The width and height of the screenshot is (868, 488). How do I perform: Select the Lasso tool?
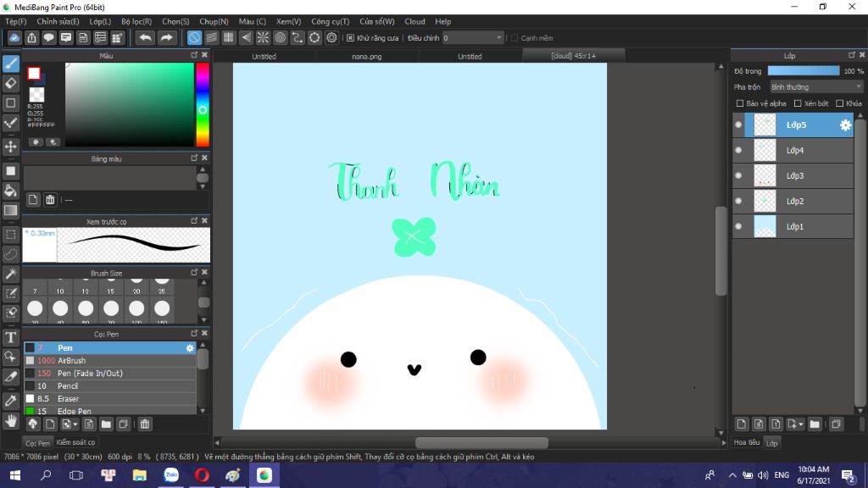(10, 254)
